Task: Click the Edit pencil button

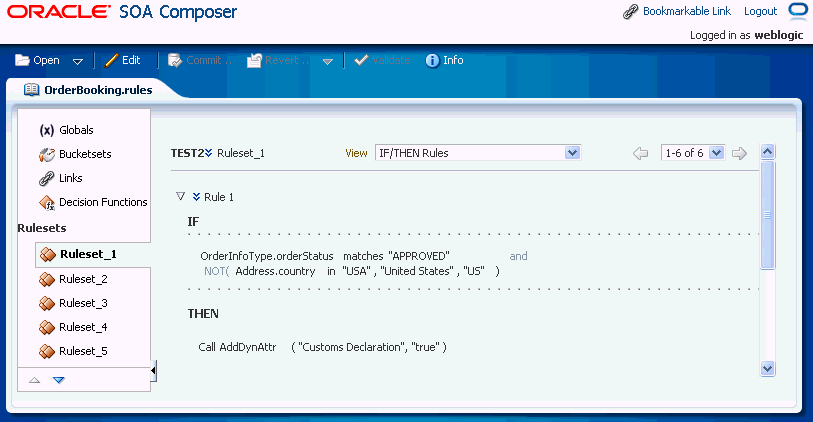Action: pos(122,60)
